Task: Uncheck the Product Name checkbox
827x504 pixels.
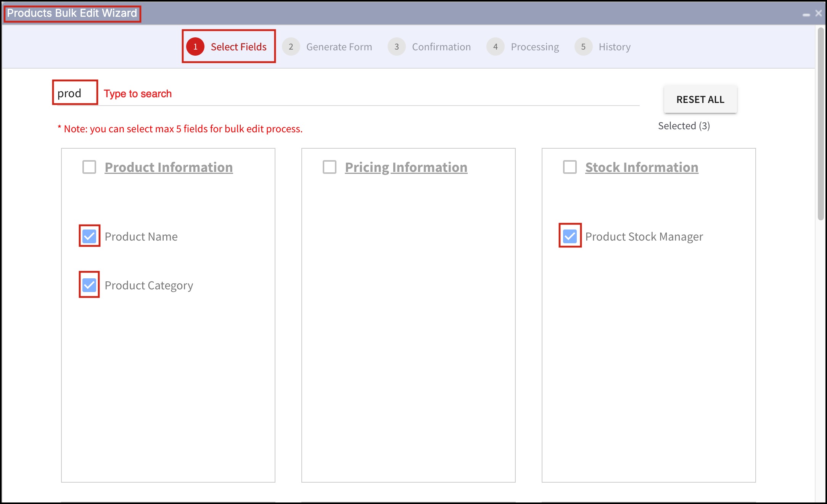Action: [x=89, y=236]
